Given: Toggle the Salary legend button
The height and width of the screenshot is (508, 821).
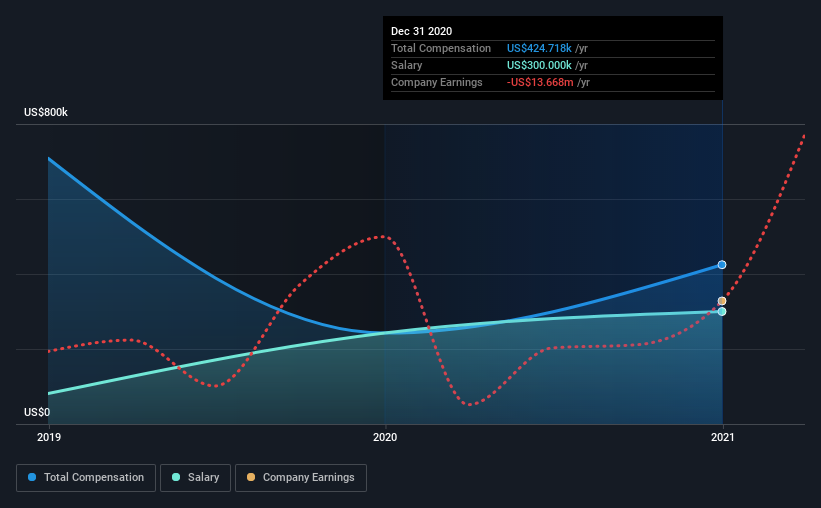Looking at the screenshot, I should (x=195, y=478).
